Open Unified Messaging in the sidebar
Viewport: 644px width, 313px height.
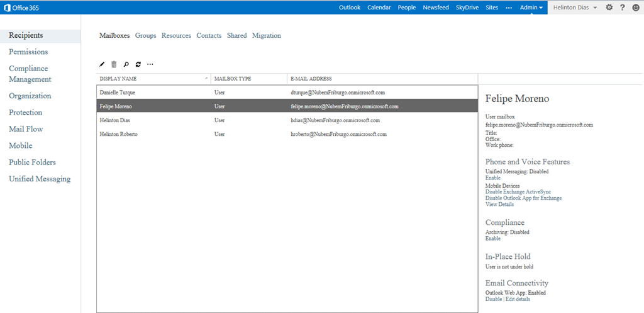(x=40, y=179)
